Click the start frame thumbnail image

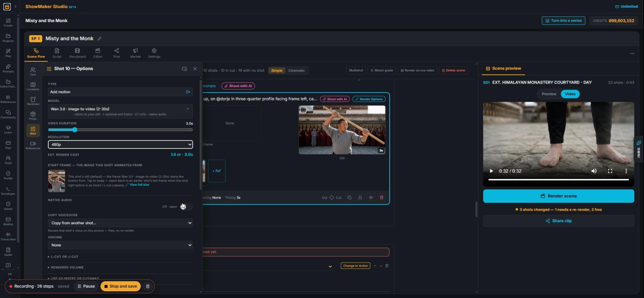57,181
